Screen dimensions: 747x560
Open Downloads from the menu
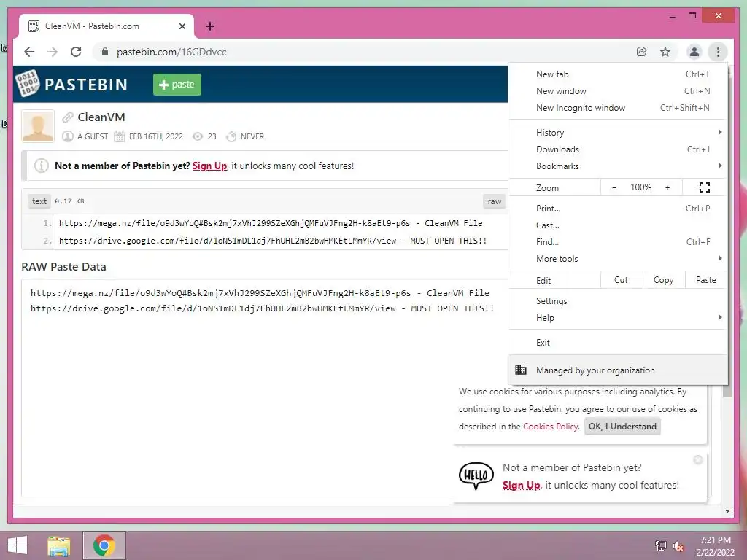click(618, 149)
